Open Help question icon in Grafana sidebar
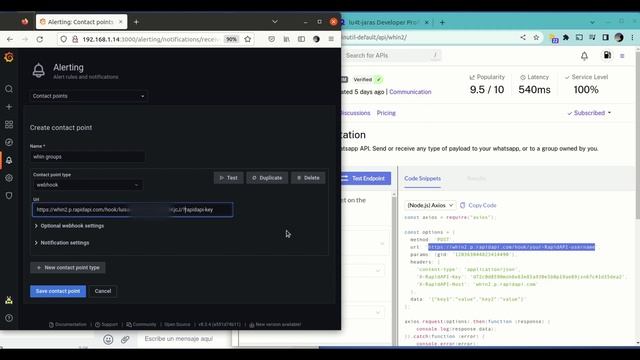The image size is (640, 360). [x=9, y=318]
